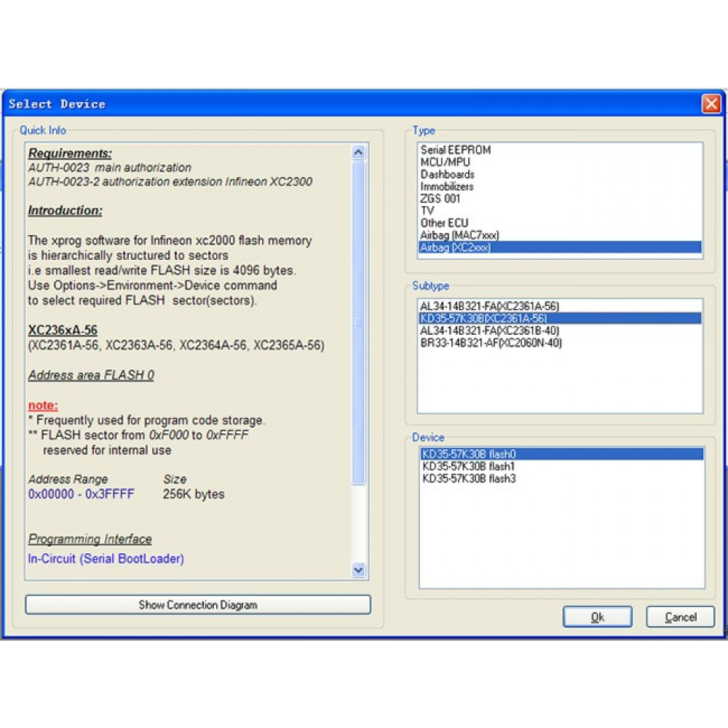Image resolution: width=728 pixels, height=728 pixels.
Task: Click the Cancel button
Action: tap(680, 617)
